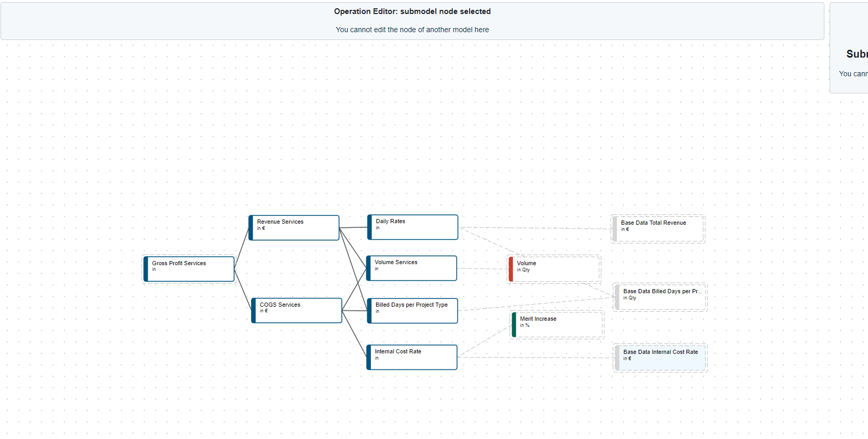Click the Base Data Total Revenue submodel node
Image resolution: width=868 pixels, height=439 pixels.
click(659, 229)
